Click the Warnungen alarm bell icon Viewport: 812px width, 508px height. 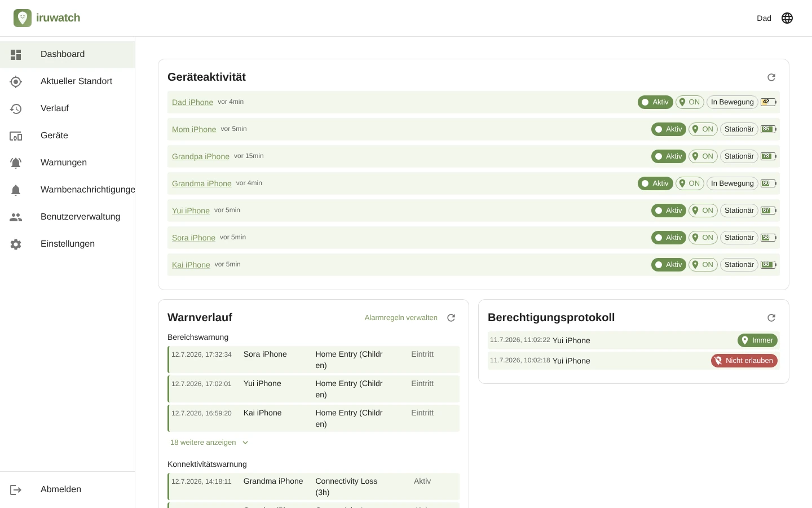pos(16,163)
